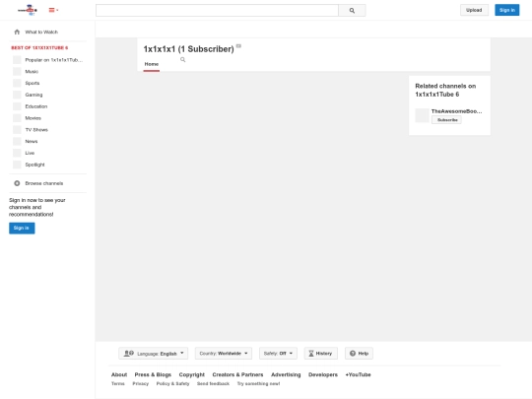Open Privacy footer link

(x=141, y=384)
